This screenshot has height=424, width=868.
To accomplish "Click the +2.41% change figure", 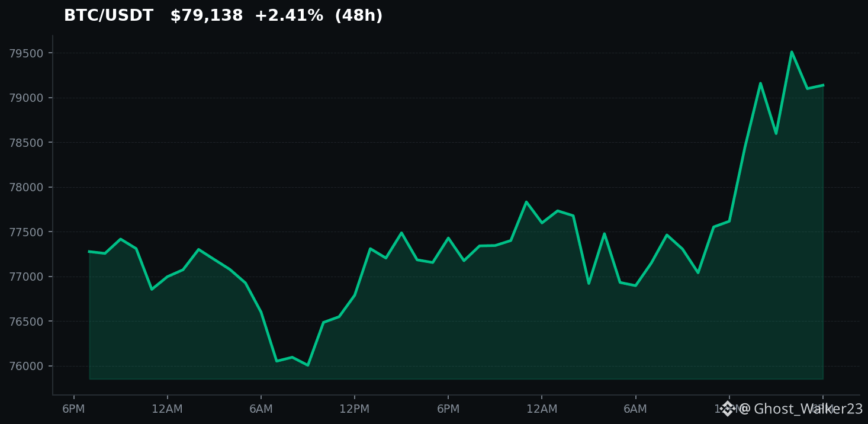I will coord(289,16).
